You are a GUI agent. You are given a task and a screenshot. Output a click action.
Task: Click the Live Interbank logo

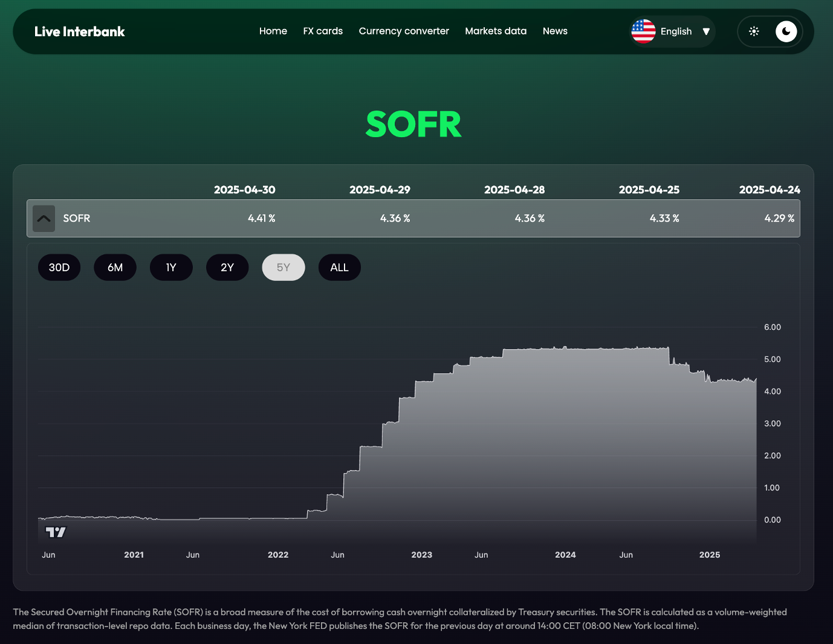(79, 31)
